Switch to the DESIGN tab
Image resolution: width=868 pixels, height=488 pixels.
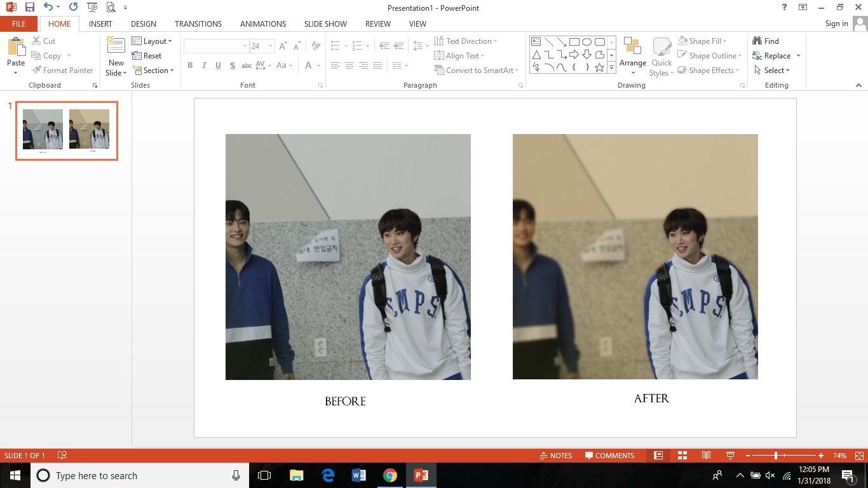pyautogui.click(x=144, y=24)
